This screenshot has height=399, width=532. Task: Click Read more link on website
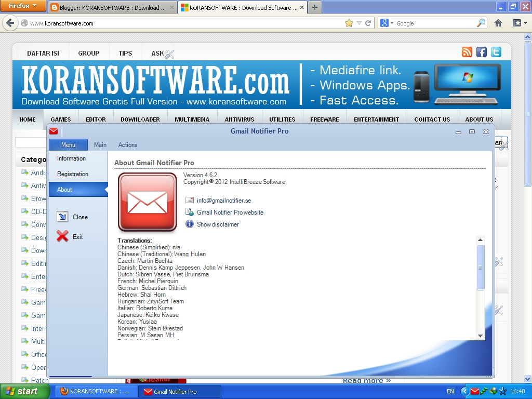(x=367, y=381)
